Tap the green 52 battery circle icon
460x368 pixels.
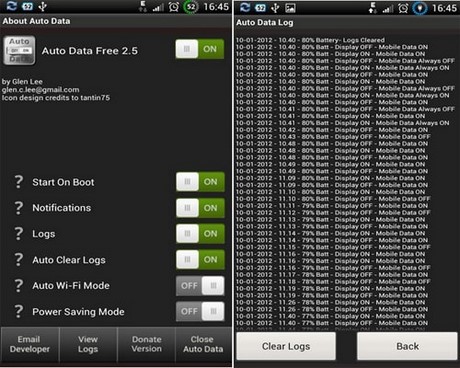pyautogui.click(x=191, y=7)
